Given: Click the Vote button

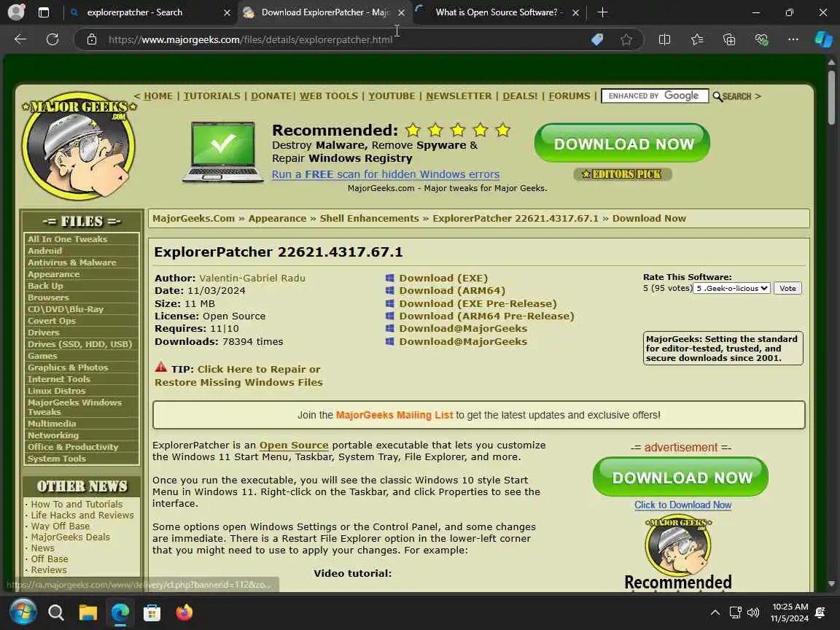Looking at the screenshot, I should click(x=787, y=288).
